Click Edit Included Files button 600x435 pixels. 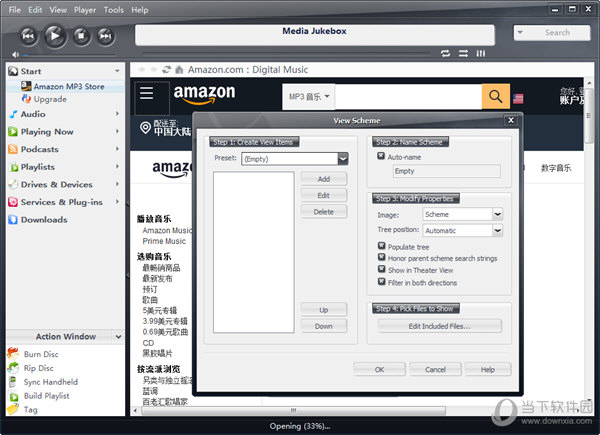tap(439, 326)
